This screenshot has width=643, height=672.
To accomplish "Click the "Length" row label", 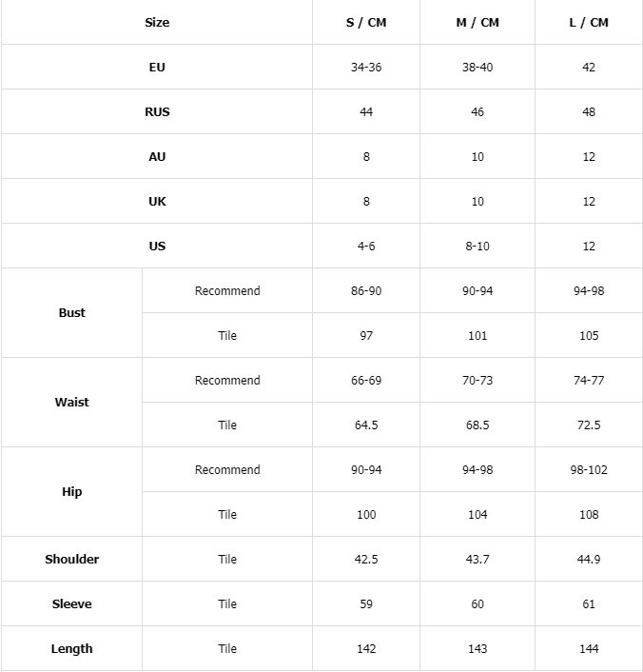I will click(x=72, y=649).
